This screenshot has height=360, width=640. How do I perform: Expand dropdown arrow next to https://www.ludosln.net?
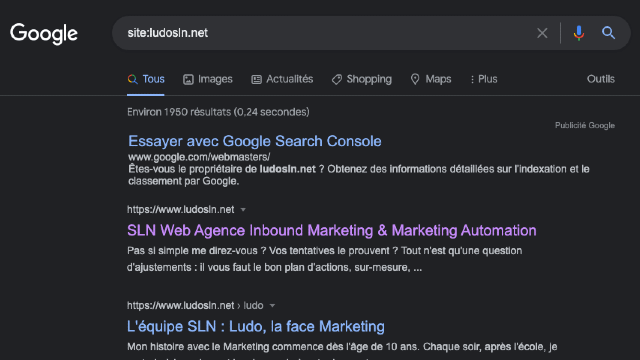point(243,210)
